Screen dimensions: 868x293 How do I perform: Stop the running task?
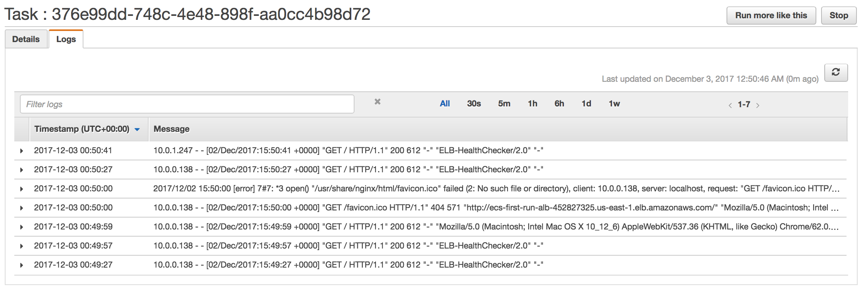click(838, 15)
